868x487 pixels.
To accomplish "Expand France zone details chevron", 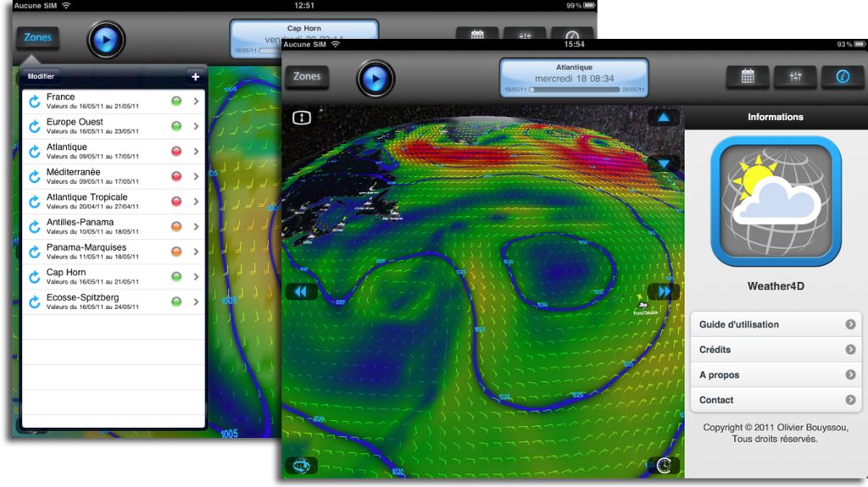I will click(196, 102).
